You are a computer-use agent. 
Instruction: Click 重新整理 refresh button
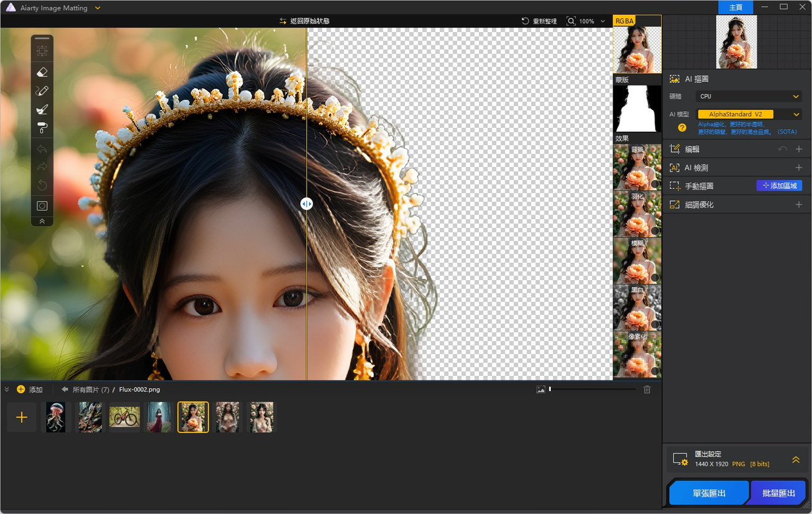coord(539,21)
